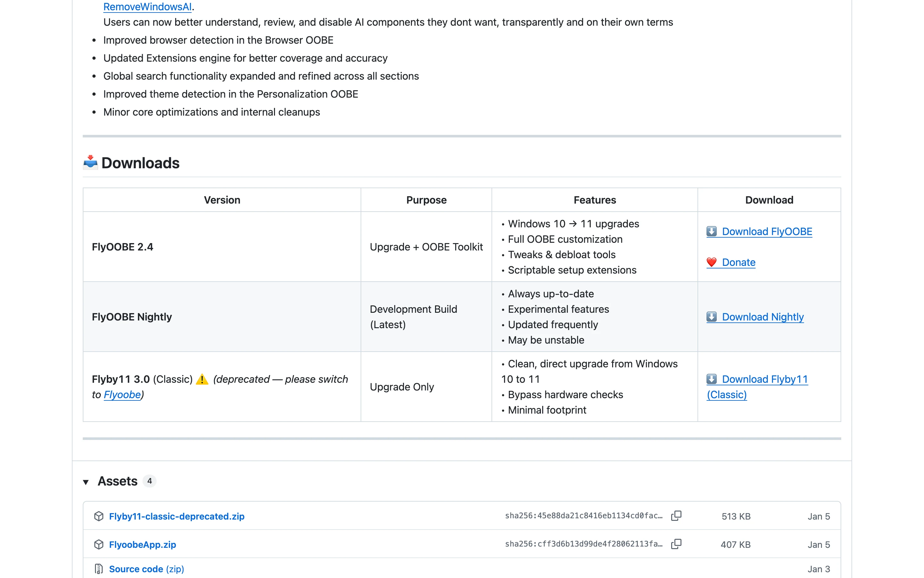The height and width of the screenshot is (578, 924).
Task: Click 'Full OOBE customization' feature text
Action: click(565, 239)
